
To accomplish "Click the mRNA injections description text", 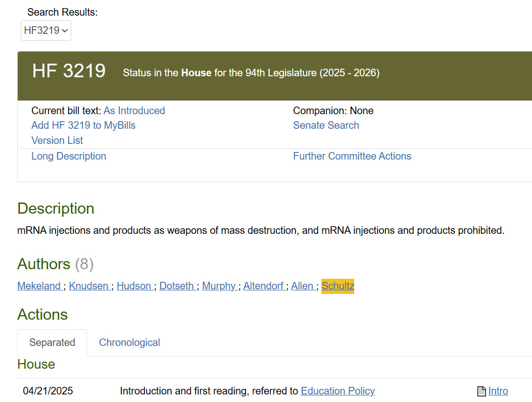I will click(261, 230).
